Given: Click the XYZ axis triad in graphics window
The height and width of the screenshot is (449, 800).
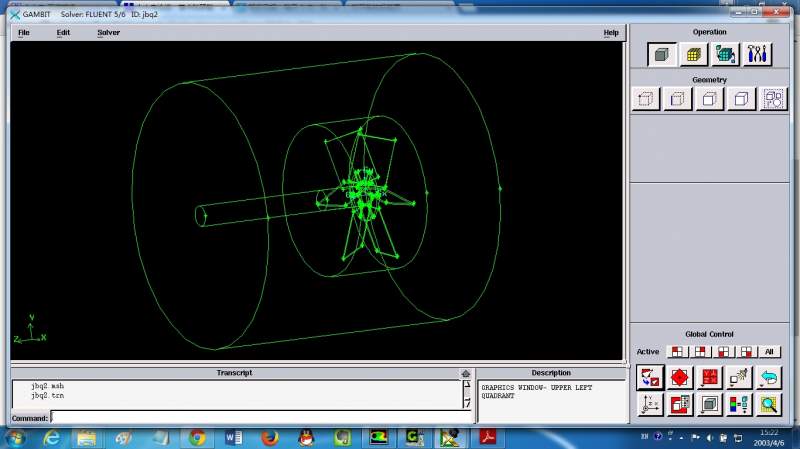Looking at the screenshot, I should point(30,330).
